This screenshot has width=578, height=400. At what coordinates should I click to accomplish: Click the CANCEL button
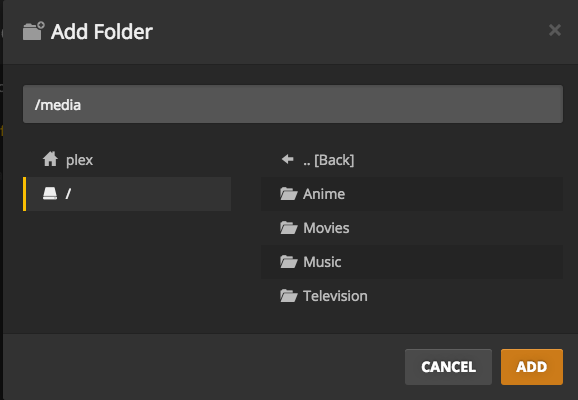click(448, 367)
